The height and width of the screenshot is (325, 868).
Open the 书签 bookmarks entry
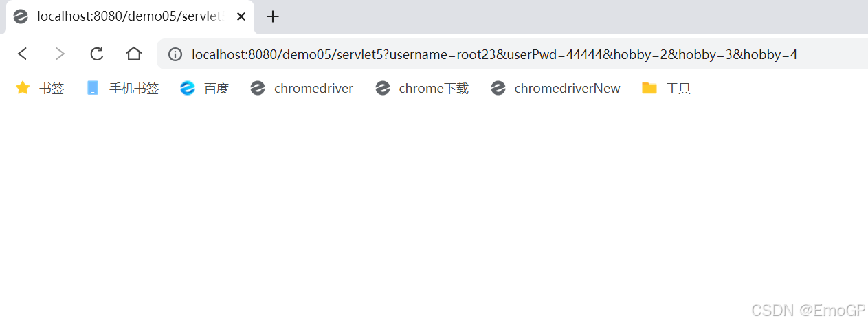click(x=40, y=88)
